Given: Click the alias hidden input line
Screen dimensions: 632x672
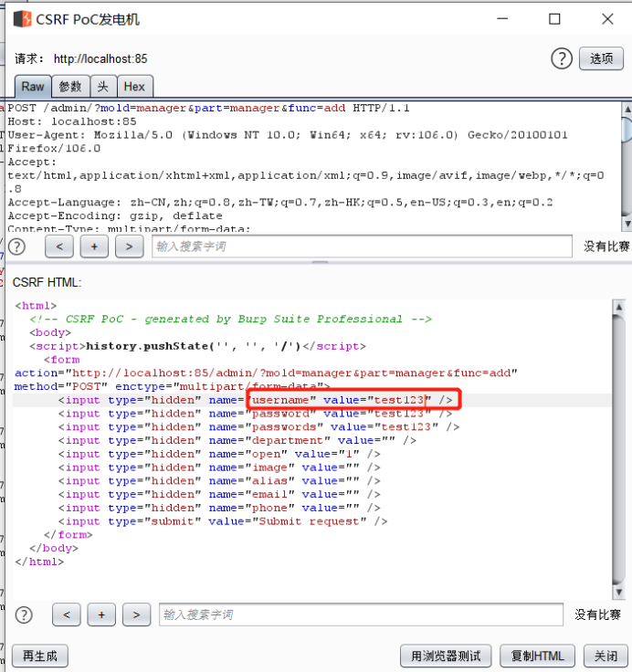Looking at the screenshot, I should pyautogui.click(x=219, y=481).
